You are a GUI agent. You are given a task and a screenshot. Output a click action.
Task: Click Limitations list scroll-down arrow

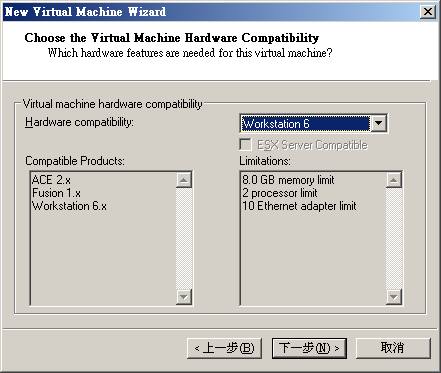[394, 297]
